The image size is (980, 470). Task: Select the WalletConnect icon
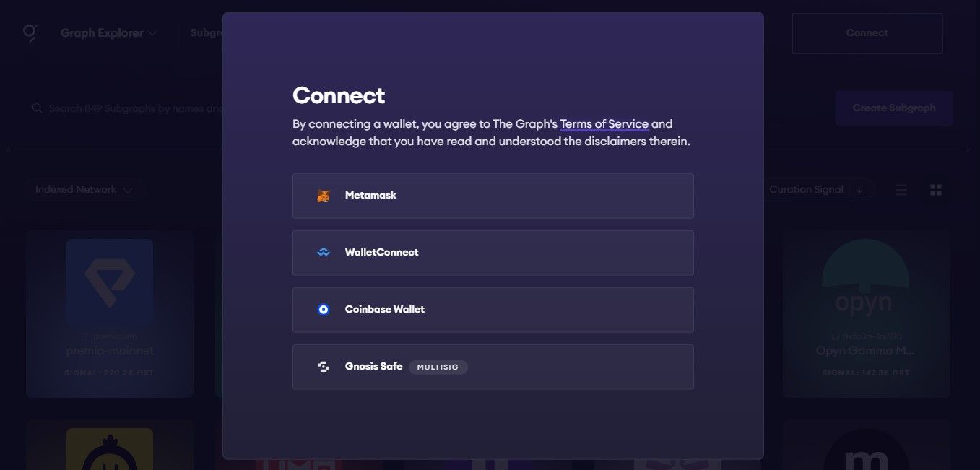pos(323,252)
